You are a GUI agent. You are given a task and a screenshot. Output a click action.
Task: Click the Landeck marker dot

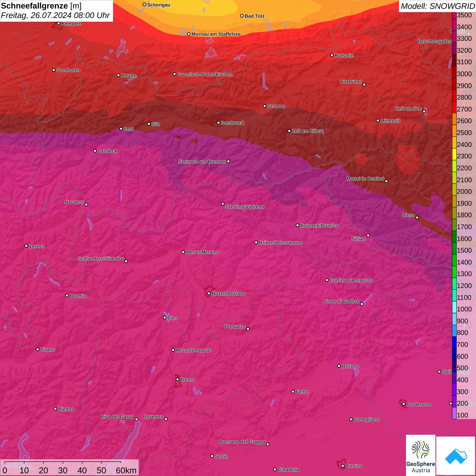95,151
